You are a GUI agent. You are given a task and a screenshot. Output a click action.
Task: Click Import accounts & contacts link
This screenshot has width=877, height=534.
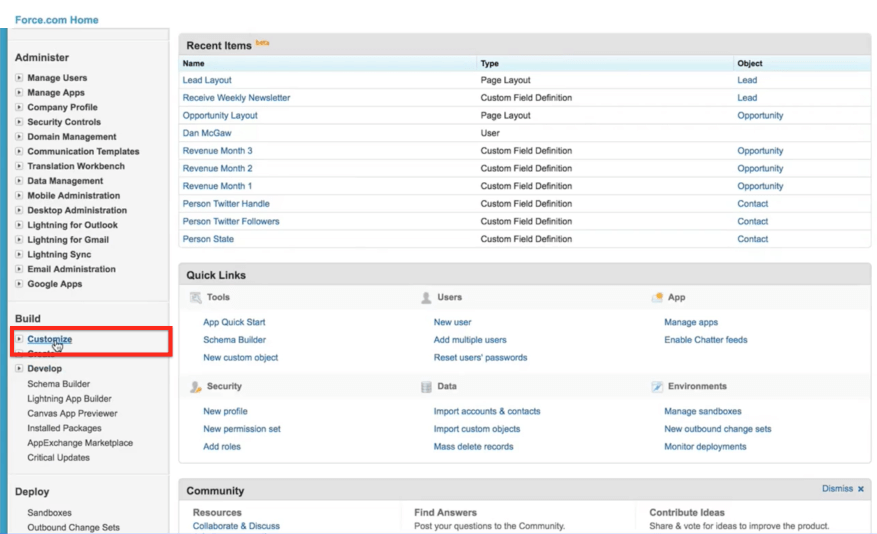487,411
